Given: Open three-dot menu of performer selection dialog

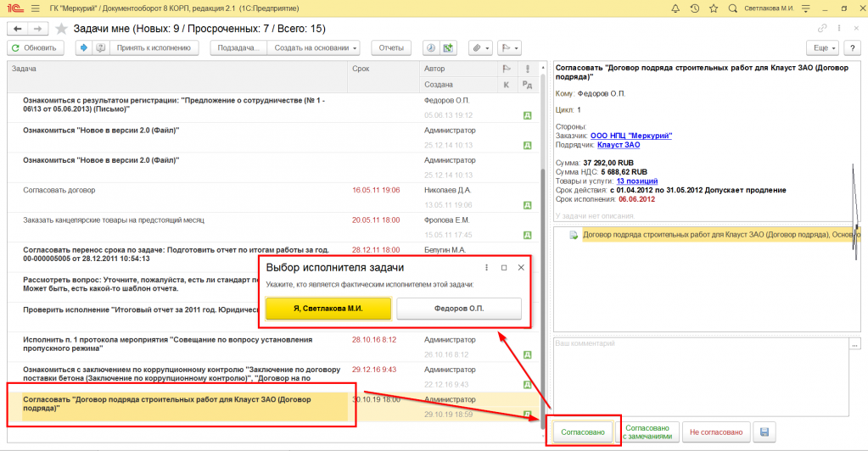Looking at the screenshot, I should point(486,268).
